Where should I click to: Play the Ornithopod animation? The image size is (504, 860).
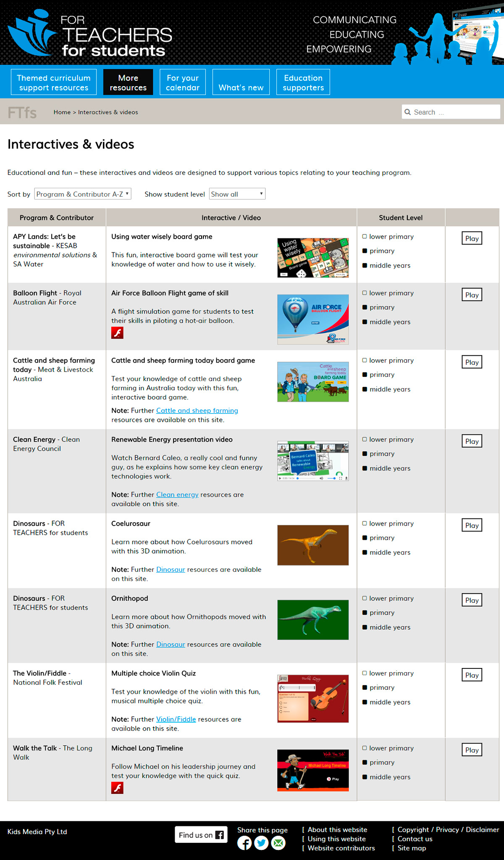[472, 600]
